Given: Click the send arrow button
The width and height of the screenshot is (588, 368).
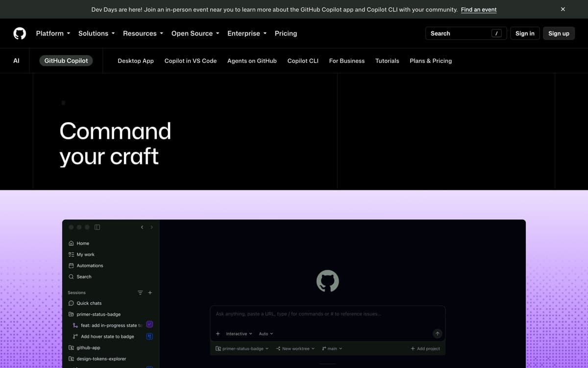Looking at the screenshot, I should click(x=438, y=334).
